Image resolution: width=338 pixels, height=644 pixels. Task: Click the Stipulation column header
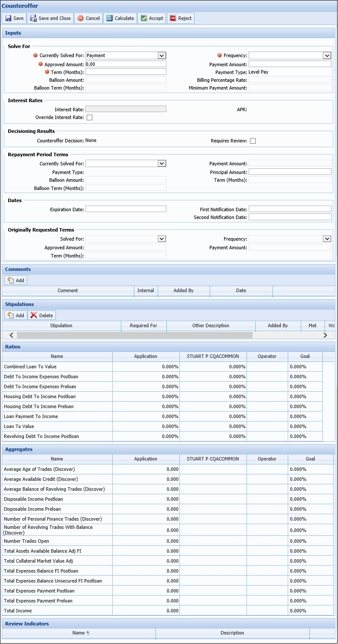pyautogui.click(x=61, y=325)
